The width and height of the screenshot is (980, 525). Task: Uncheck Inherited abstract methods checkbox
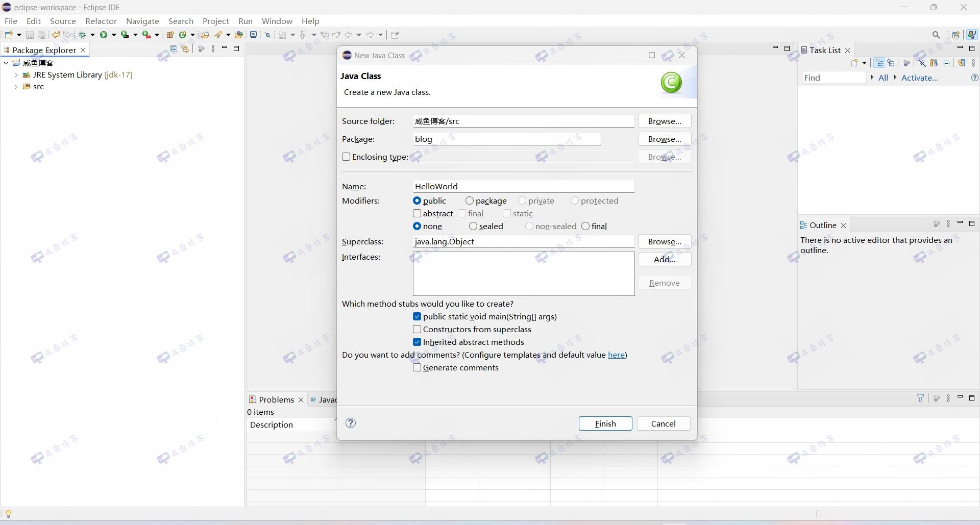pyautogui.click(x=417, y=342)
